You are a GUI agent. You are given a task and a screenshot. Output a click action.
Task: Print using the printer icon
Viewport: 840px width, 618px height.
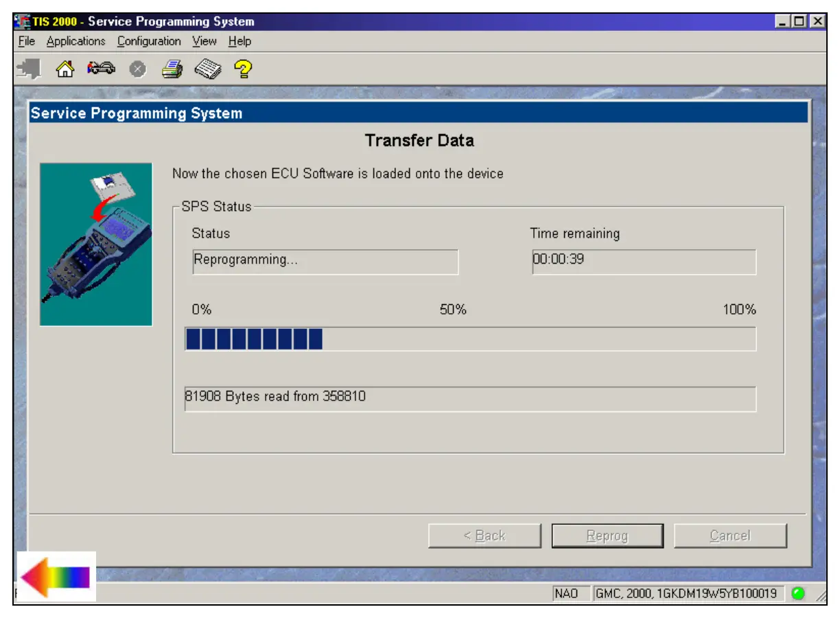click(x=172, y=69)
